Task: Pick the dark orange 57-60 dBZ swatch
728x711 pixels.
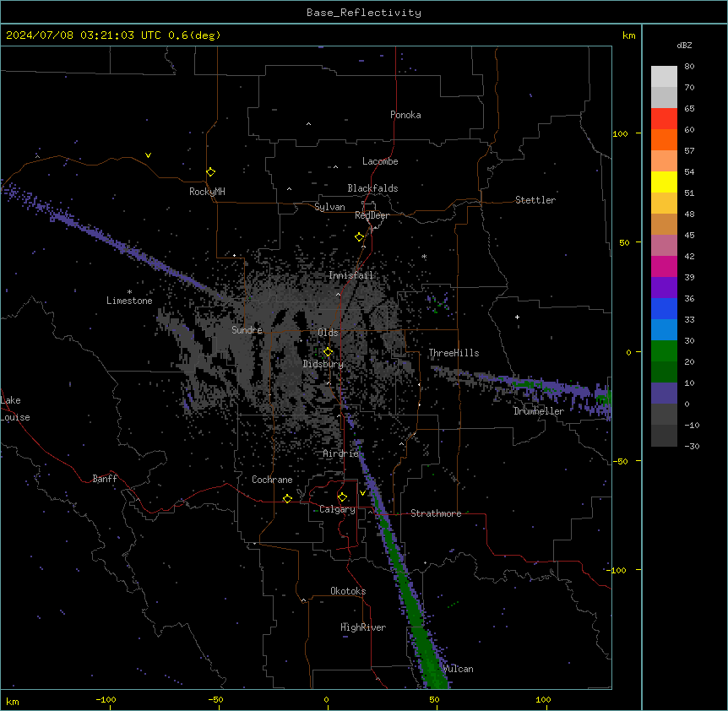Action: [664, 139]
